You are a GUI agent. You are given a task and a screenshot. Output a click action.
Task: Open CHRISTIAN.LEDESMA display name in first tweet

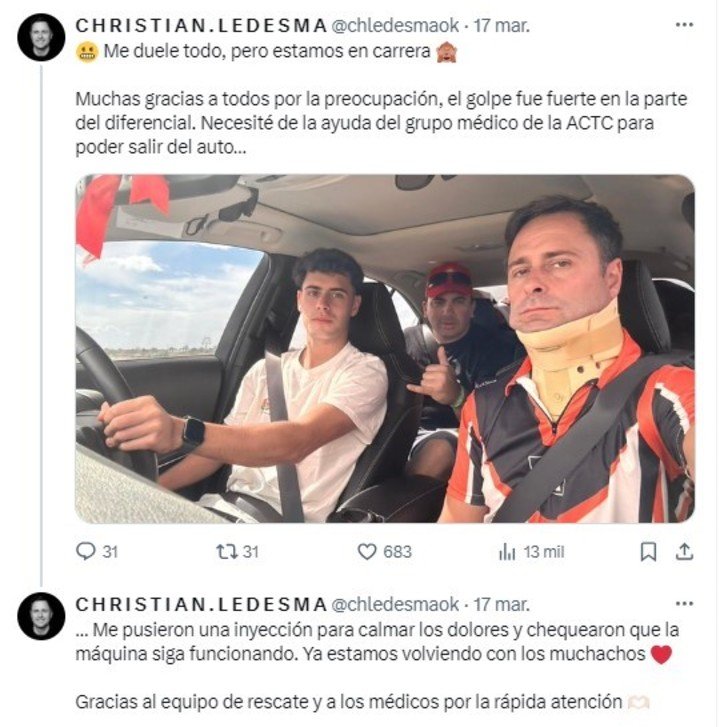tap(201, 26)
